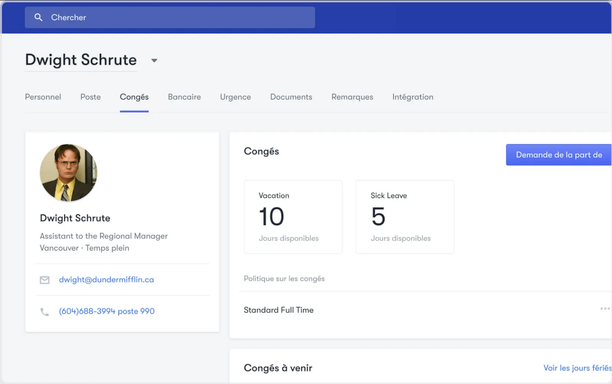Open the Vacation days card
This screenshot has width=612, height=384.
(x=293, y=217)
